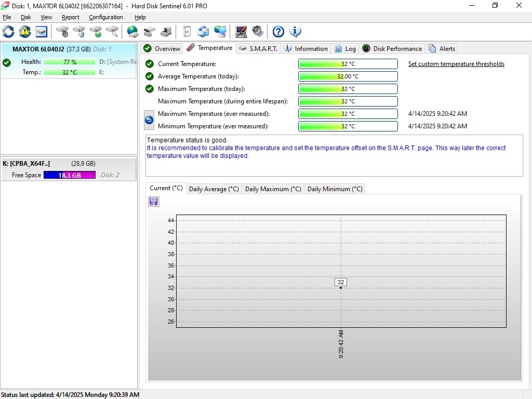Screen dimensions: 532x399
Task: Click the 9:20:42 AM chart axis label
Action: coord(341,344)
